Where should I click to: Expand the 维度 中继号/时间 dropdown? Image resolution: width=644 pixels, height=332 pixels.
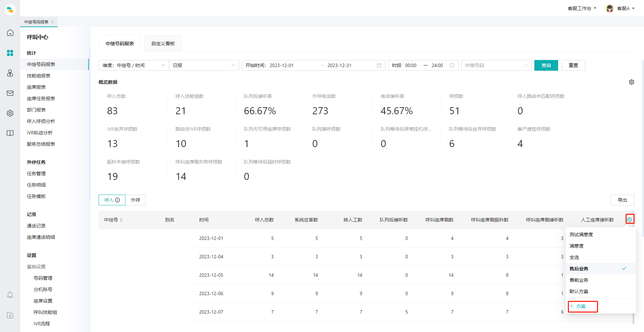point(133,65)
